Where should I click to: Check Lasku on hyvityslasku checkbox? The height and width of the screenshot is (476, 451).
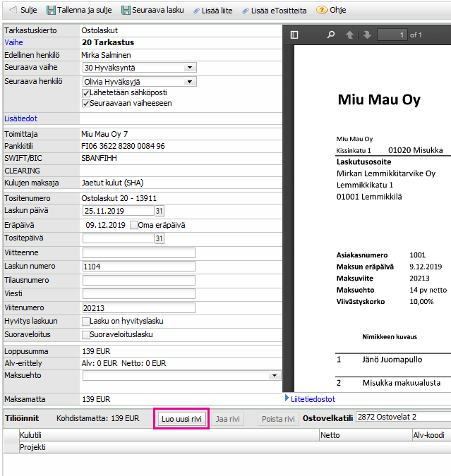tap(86, 321)
